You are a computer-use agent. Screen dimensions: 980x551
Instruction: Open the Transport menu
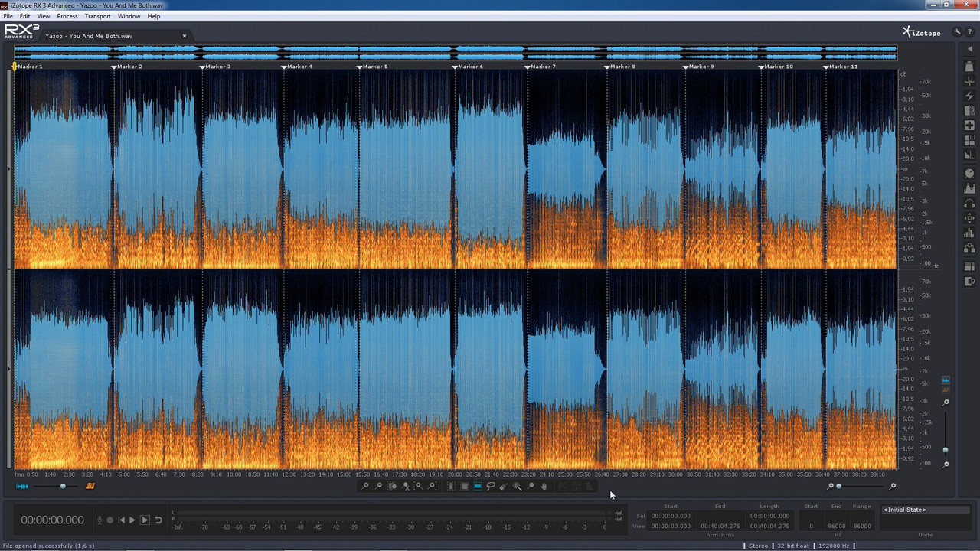pos(98,16)
